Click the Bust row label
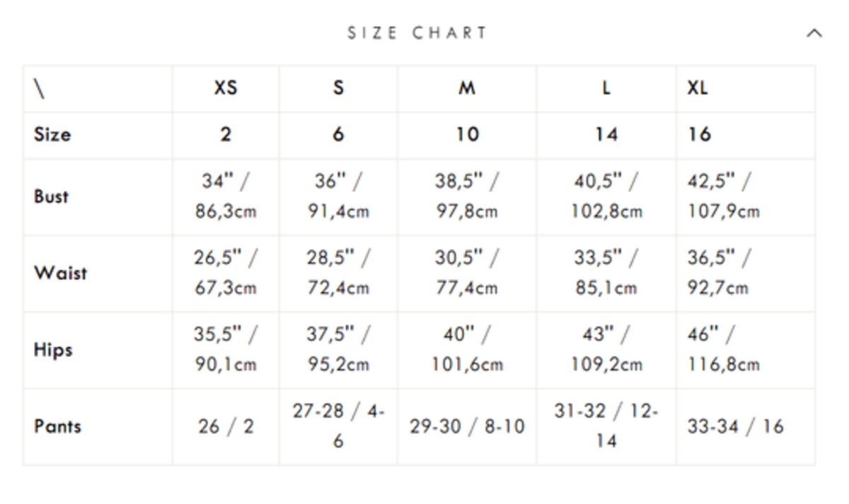Screen dimensions: 849x504 click(52, 197)
